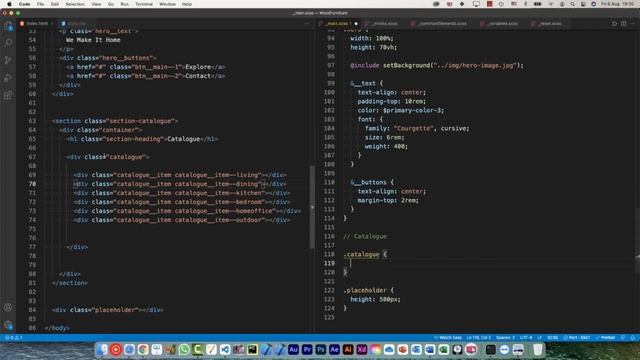Open the Terminal menu
640x360 pixels.
click(x=144, y=4)
